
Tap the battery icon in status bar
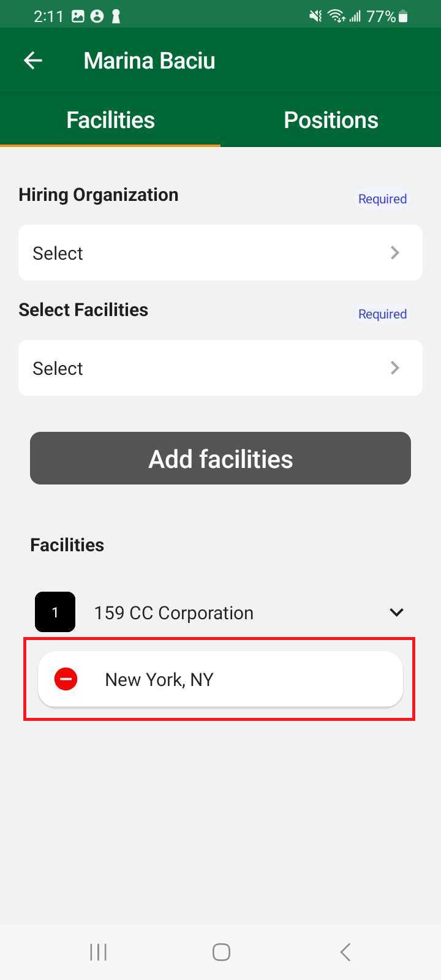(x=403, y=17)
